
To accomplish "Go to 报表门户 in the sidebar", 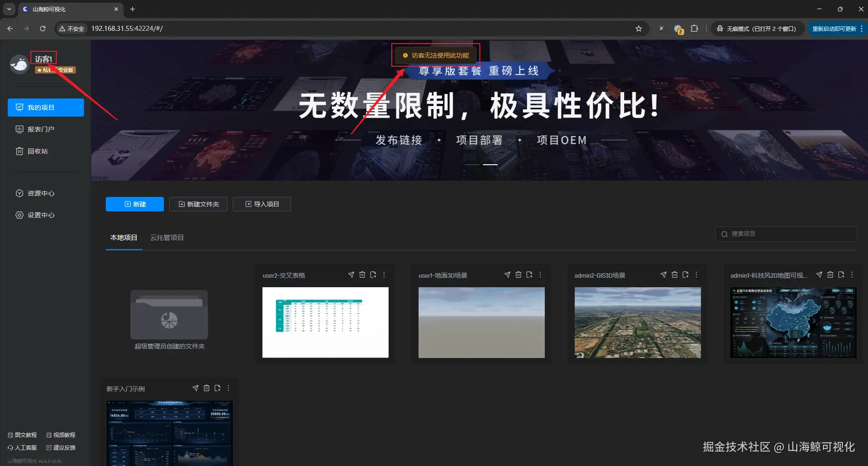I will (x=46, y=129).
